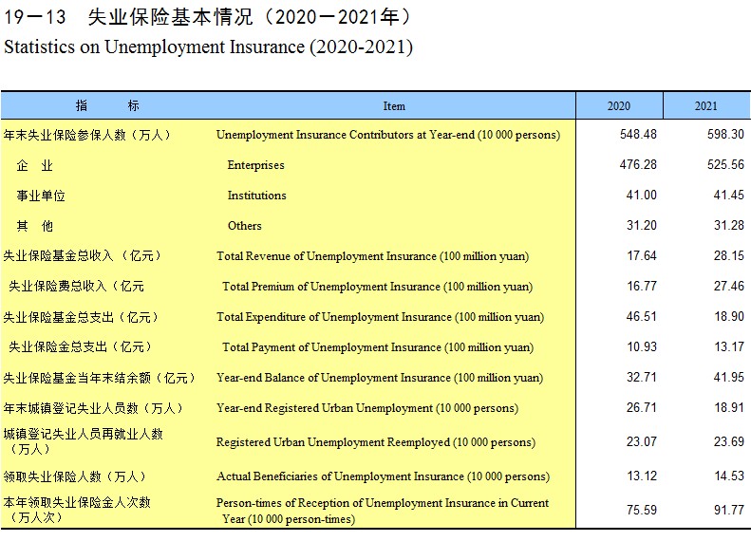Click Total Revenue of Unemployment Insurance label

pos(372,256)
